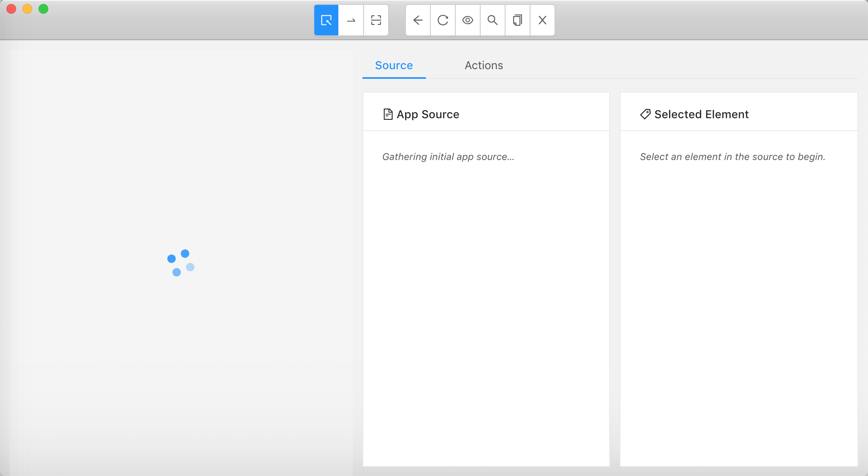The width and height of the screenshot is (868, 476).
Task: Switch to Swipe By Coordinates mode
Action: pos(351,20)
